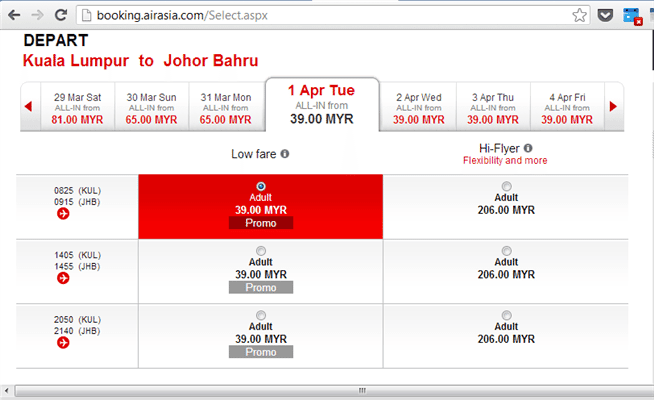The height and width of the screenshot is (400, 654).
Task: Click the DEPART heading
Action: [x=56, y=40]
